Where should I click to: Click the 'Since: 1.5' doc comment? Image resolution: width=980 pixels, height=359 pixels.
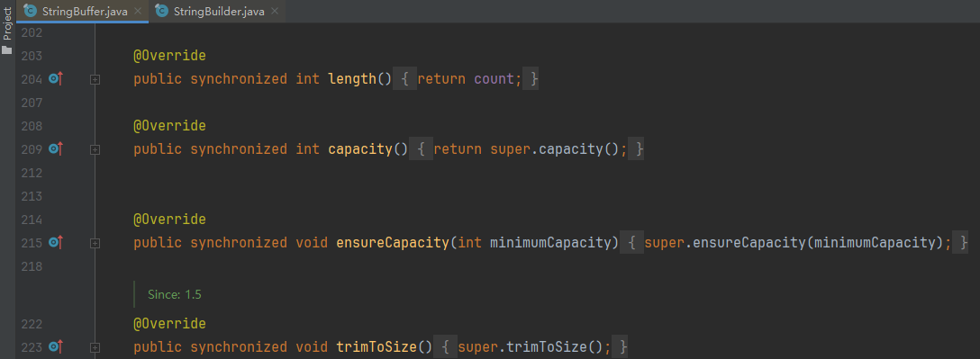[175, 295]
